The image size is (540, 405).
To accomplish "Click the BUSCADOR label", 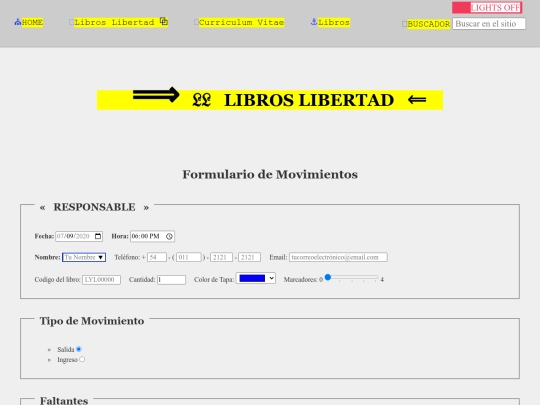I will coord(429,24).
